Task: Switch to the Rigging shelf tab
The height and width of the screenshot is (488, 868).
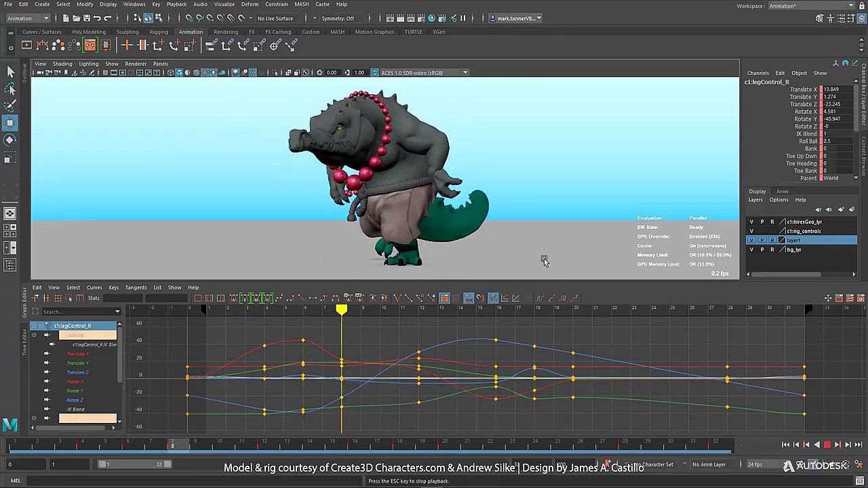Action: (x=159, y=32)
